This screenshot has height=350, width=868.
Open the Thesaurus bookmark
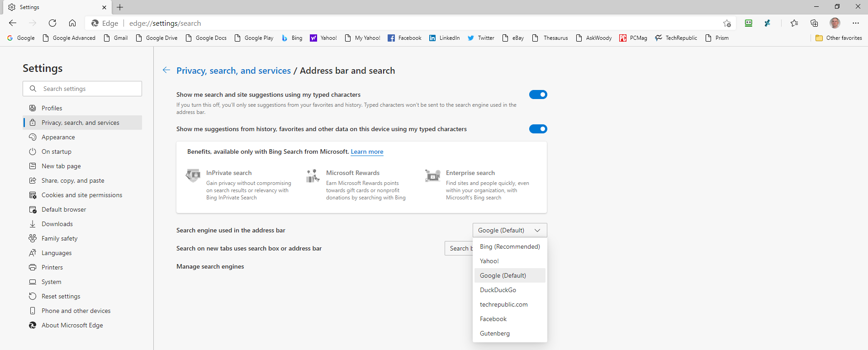point(550,38)
